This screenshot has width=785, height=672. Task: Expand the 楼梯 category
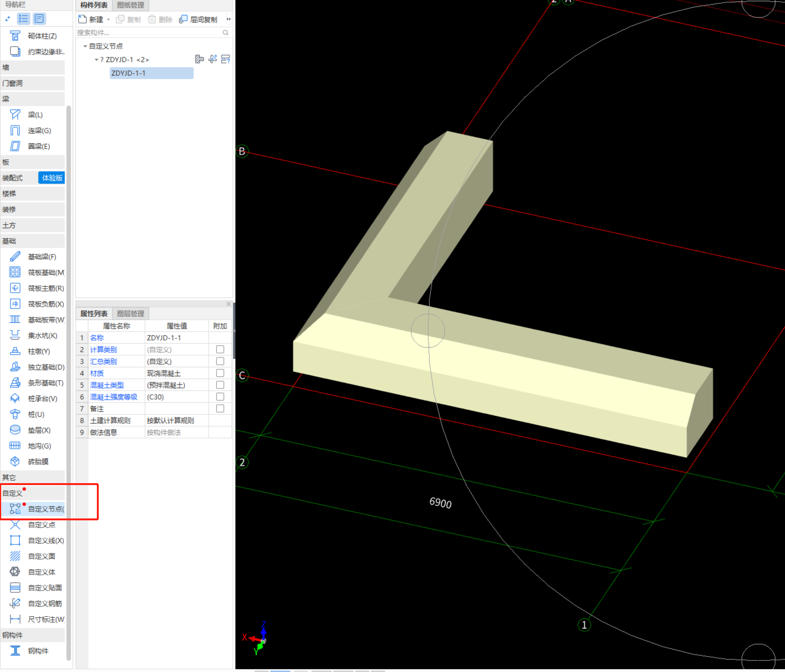click(33, 194)
